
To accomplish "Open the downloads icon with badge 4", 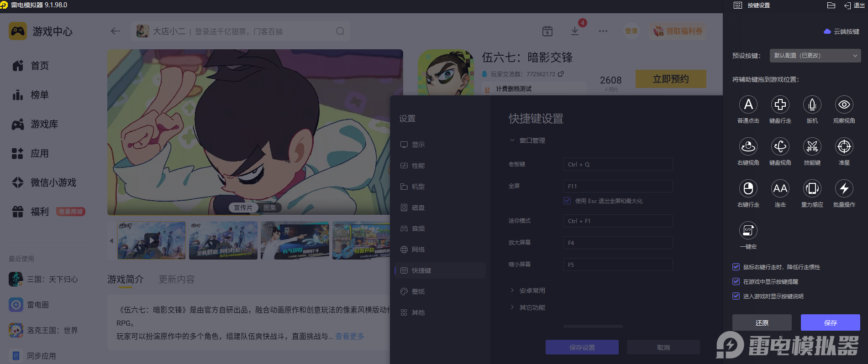I will (x=575, y=31).
